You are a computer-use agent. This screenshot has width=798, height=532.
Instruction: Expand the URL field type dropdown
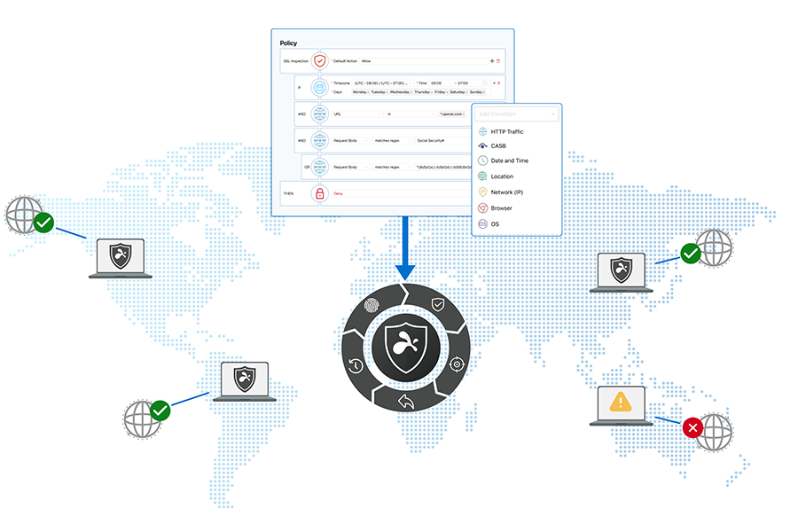tap(379, 114)
